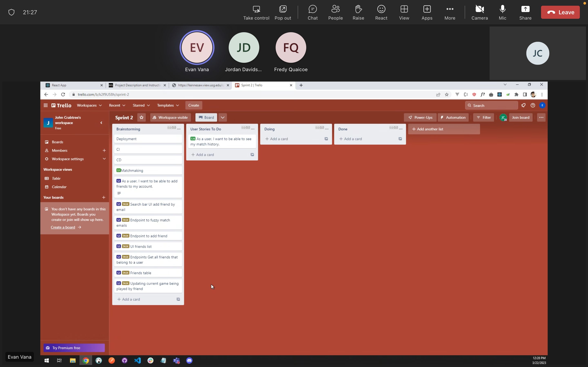
Task: Raise hand in the meeting
Action: (x=358, y=12)
